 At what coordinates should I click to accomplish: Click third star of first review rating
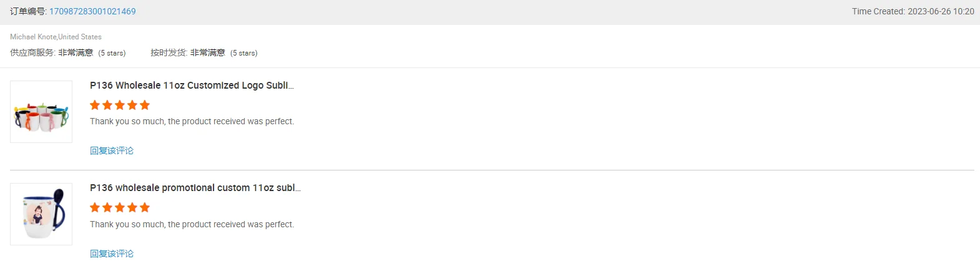click(120, 105)
